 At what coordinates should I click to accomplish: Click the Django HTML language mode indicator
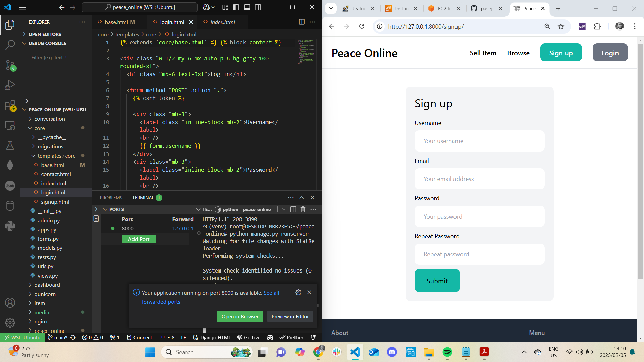click(x=216, y=337)
